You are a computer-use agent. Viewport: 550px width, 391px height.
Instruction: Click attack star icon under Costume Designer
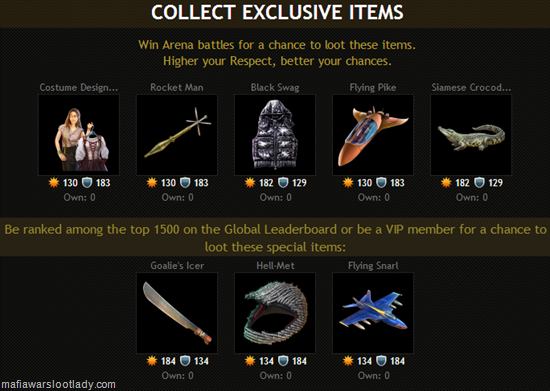[54, 183]
